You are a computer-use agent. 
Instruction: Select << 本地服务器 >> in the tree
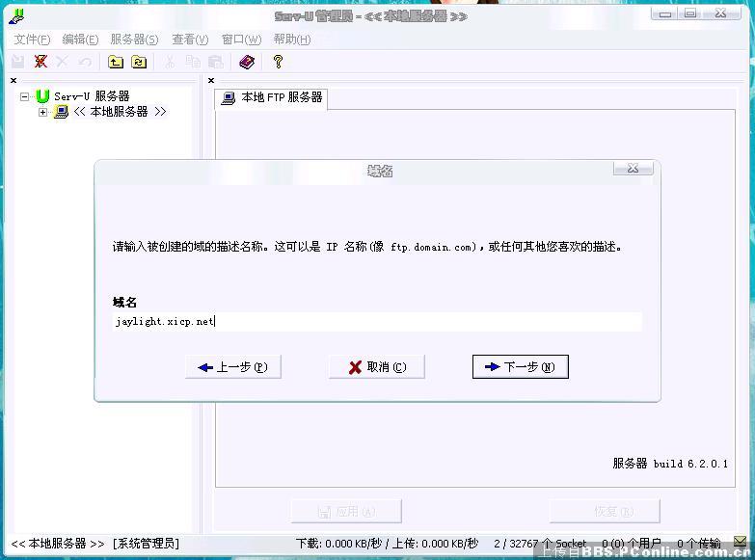pyautogui.click(x=120, y=112)
